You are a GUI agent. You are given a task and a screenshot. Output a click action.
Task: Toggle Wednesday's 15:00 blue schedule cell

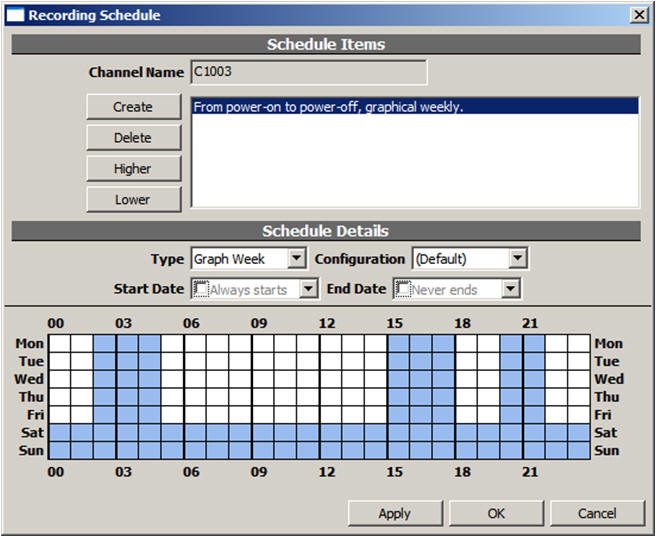pos(398,379)
